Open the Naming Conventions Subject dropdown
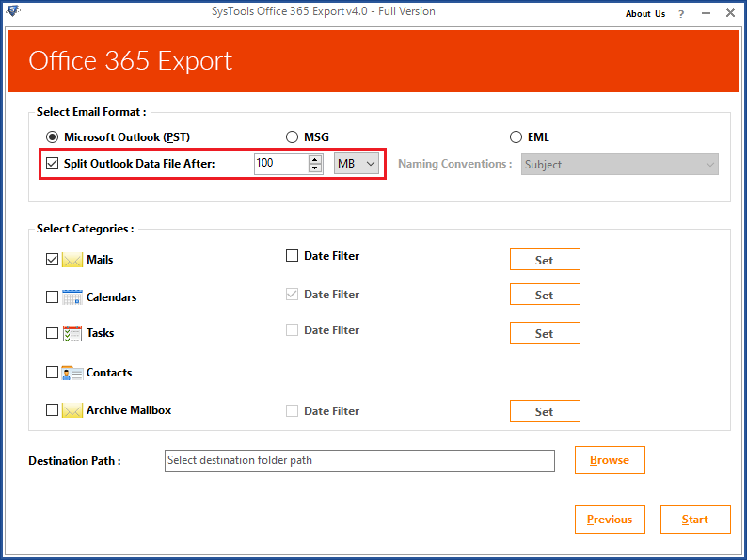747x560 pixels. click(x=620, y=165)
